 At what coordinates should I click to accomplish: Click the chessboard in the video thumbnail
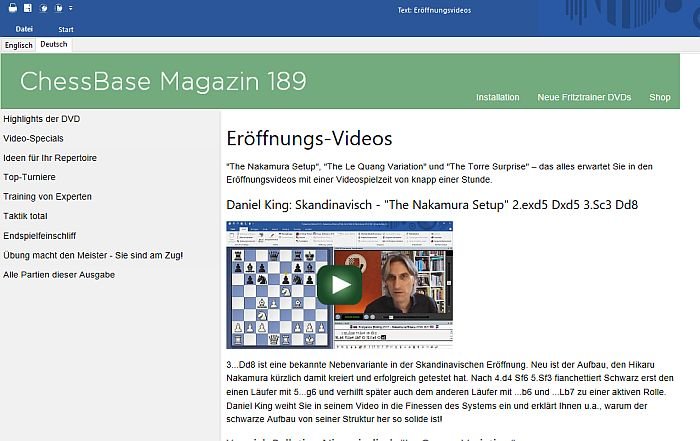(279, 298)
